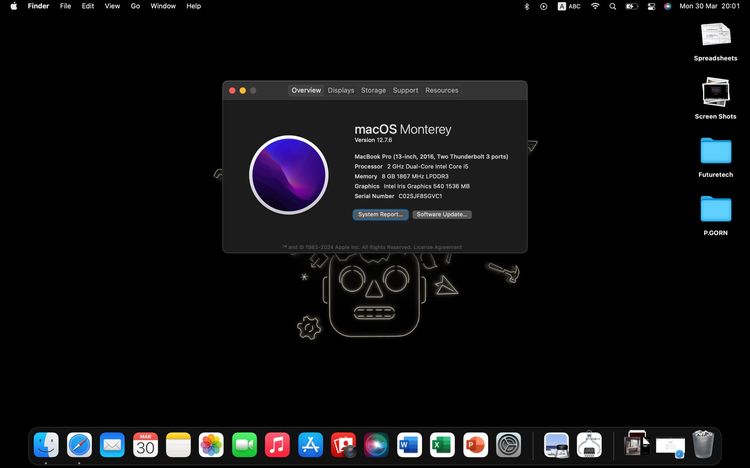The image size is (750, 468).
Task: Open the Music app
Action: pos(277,445)
